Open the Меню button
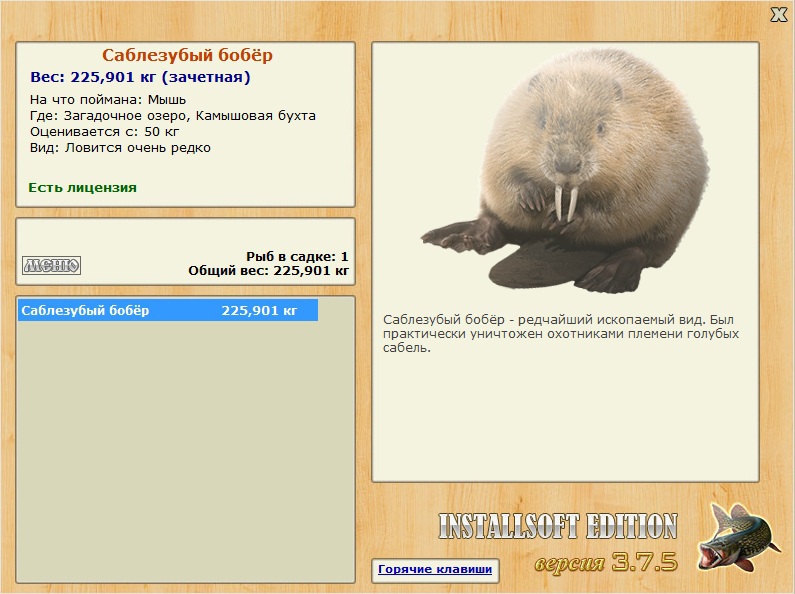This screenshot has width=795, height=594. 51,265
